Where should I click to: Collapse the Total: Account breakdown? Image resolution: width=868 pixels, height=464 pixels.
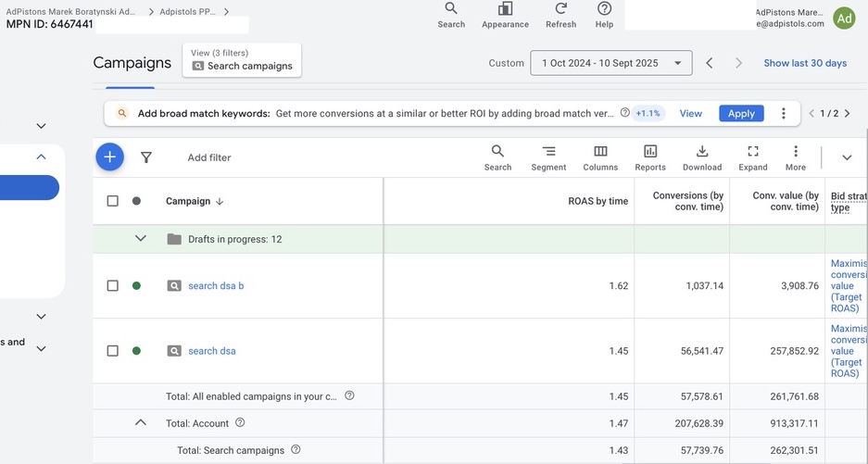click(x=141, y=422)
